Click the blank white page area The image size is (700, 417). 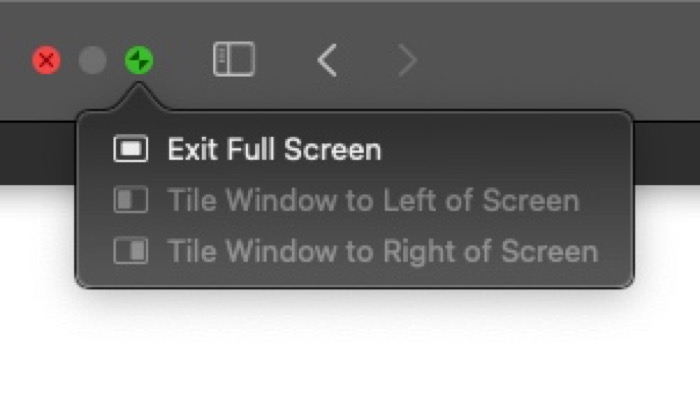(350, 350)
